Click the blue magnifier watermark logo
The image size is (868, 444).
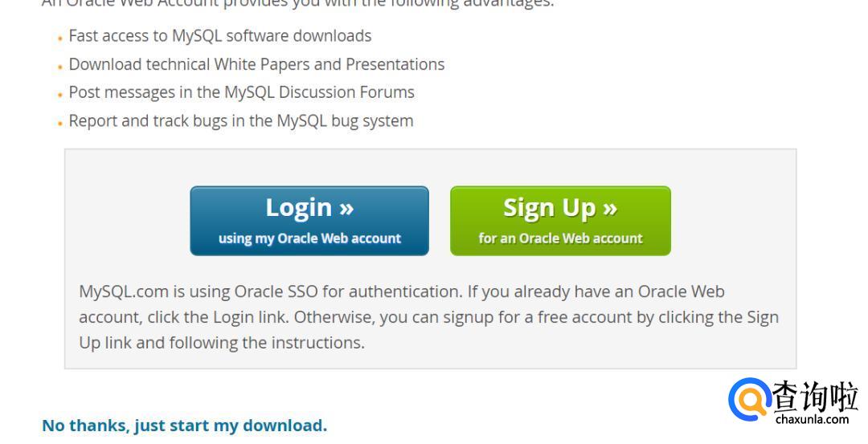pos(749,401)
